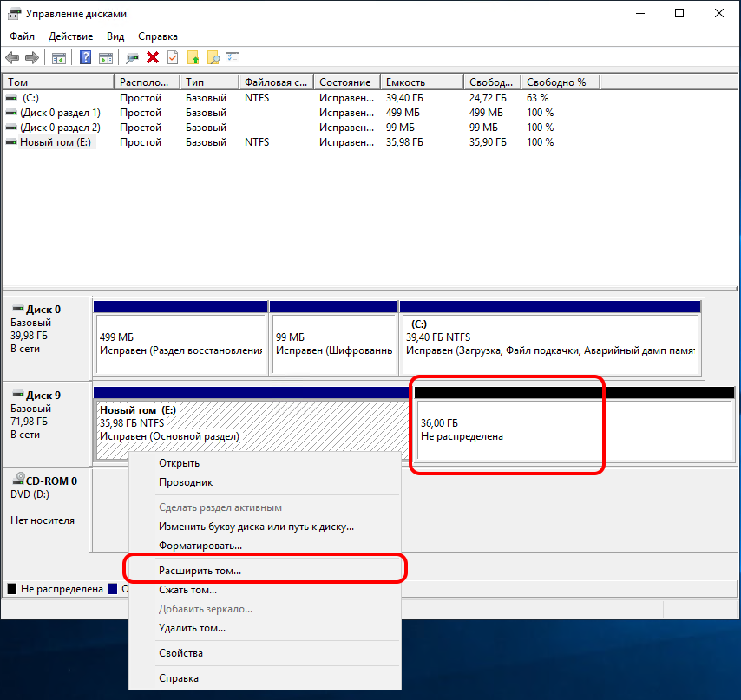Screen dimensions: 741x700
Task: Click the folder with green arrow toolbar icon
Action: pos(193,57)
